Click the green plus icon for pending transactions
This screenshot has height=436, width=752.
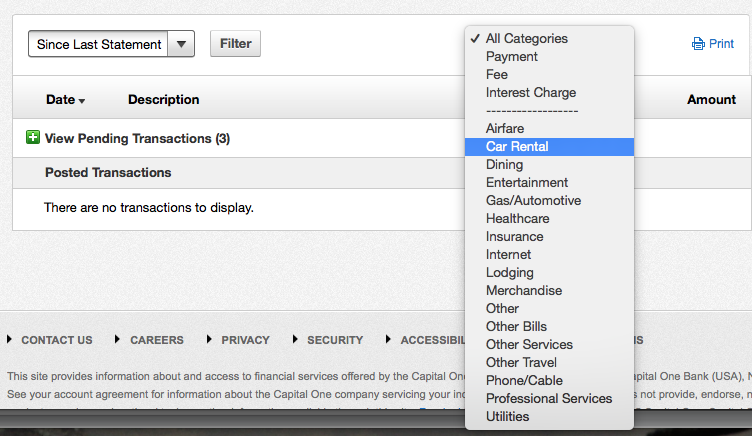[x=33, y=138]
